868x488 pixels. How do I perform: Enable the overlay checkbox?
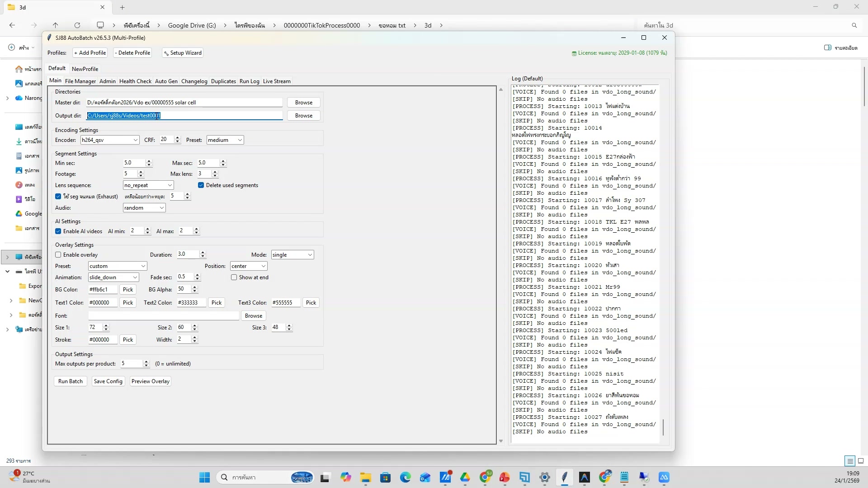pyautogui.click(x=58, y=254)
